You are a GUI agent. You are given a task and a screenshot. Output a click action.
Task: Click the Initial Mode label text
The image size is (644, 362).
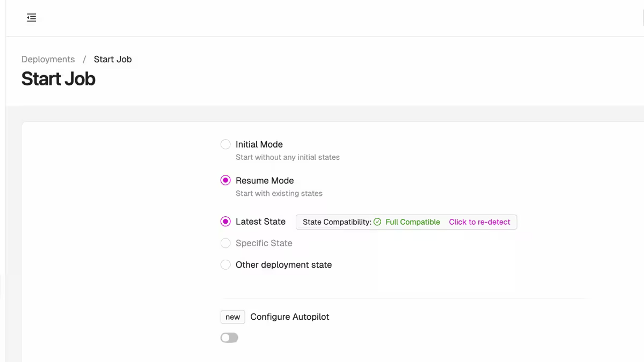click(259, 144)
